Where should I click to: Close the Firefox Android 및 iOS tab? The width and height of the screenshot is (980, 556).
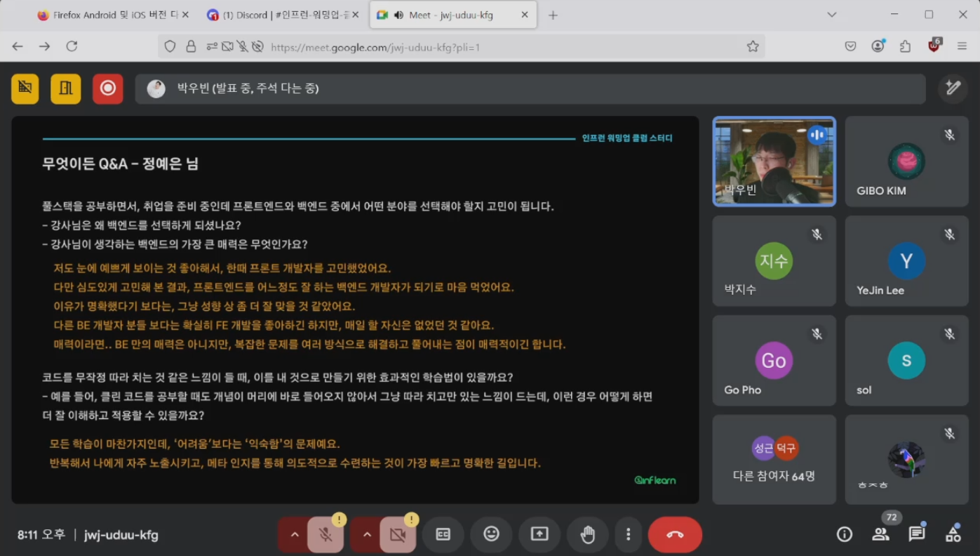click(x=185, y=15)
